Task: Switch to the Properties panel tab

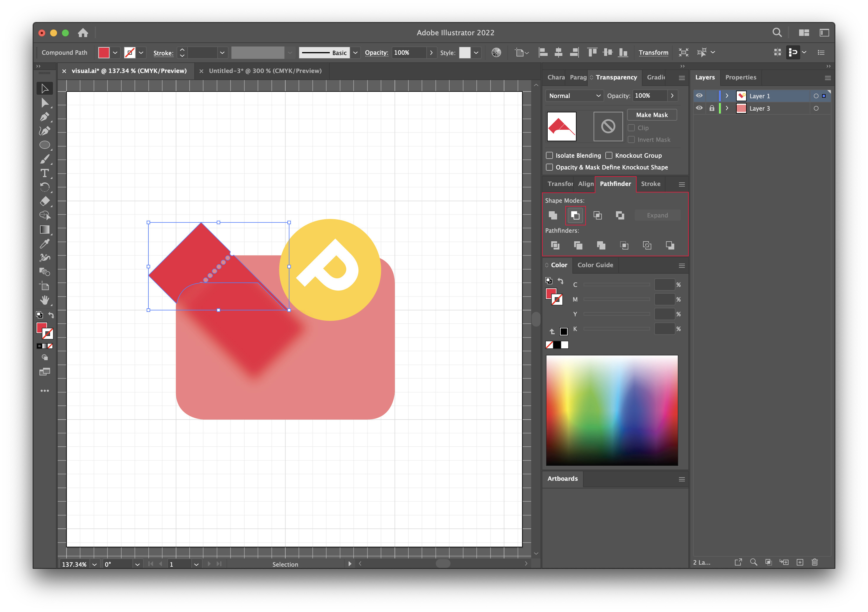Action: pos(740,77)
